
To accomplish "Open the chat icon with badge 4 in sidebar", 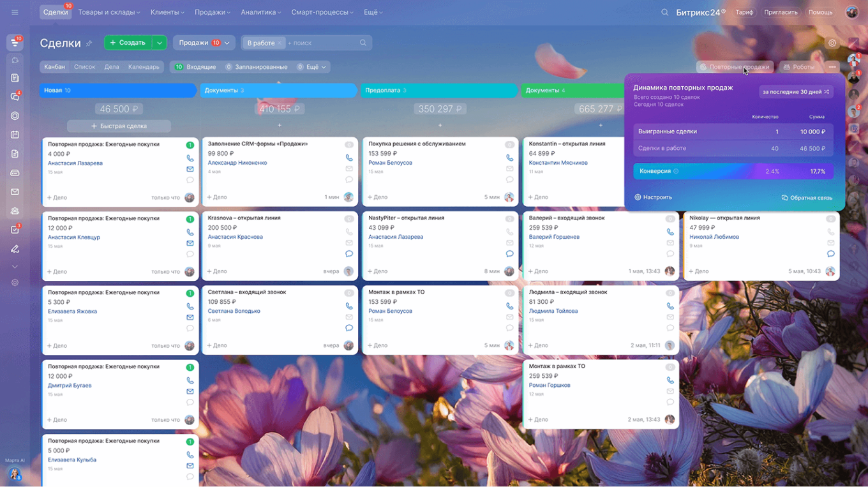I will point(15,97).
